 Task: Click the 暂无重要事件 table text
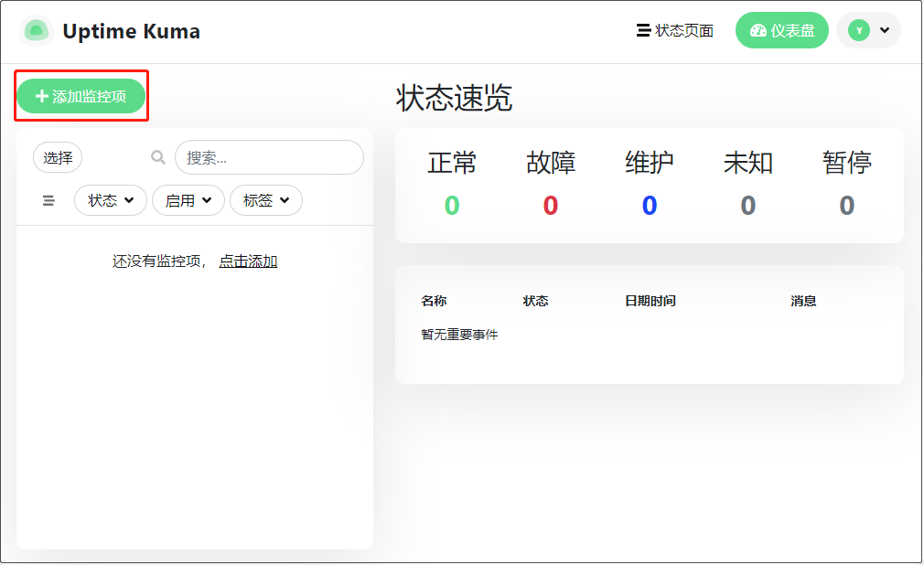(x=459, y=335)
